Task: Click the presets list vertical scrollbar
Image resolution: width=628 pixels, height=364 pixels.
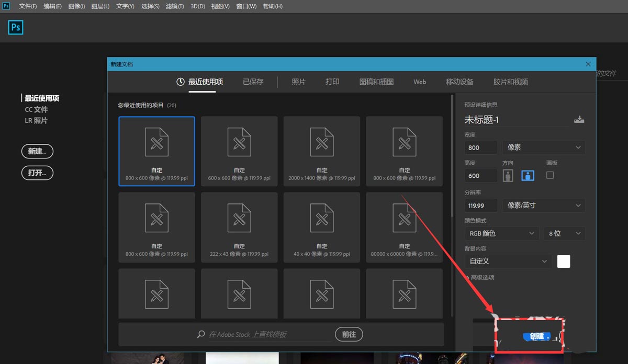Action: [x=452, y=156]
